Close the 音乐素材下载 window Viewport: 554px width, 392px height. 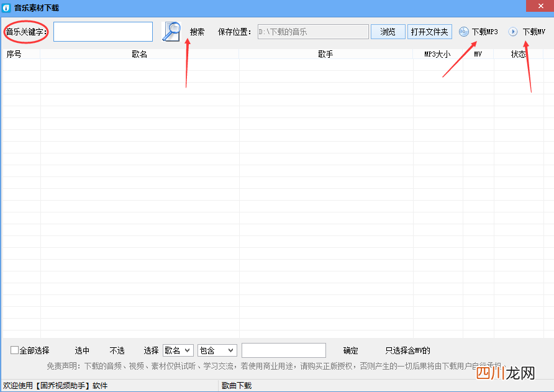click(540, 6)
